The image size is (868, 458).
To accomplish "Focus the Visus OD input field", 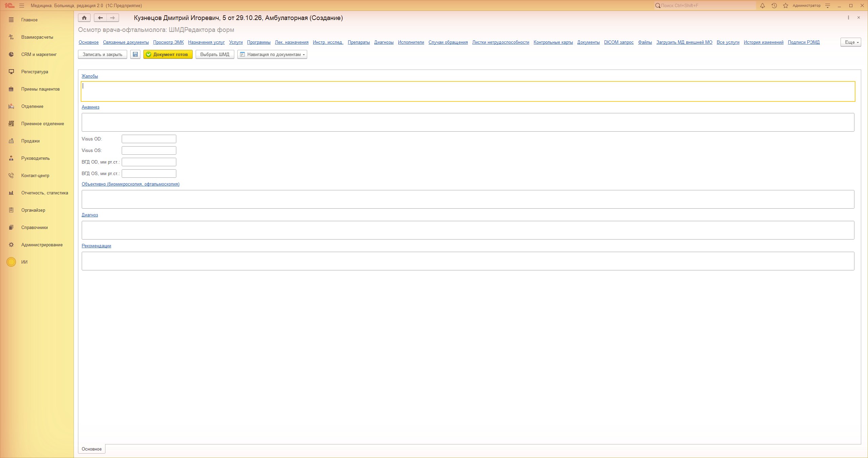I will click(x=149, y=139).
